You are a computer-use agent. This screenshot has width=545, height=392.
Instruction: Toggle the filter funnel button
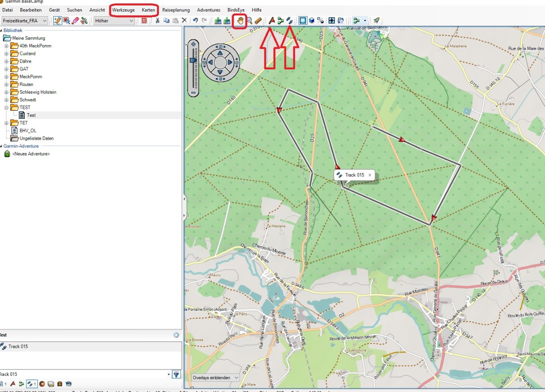tap(176, 375)
